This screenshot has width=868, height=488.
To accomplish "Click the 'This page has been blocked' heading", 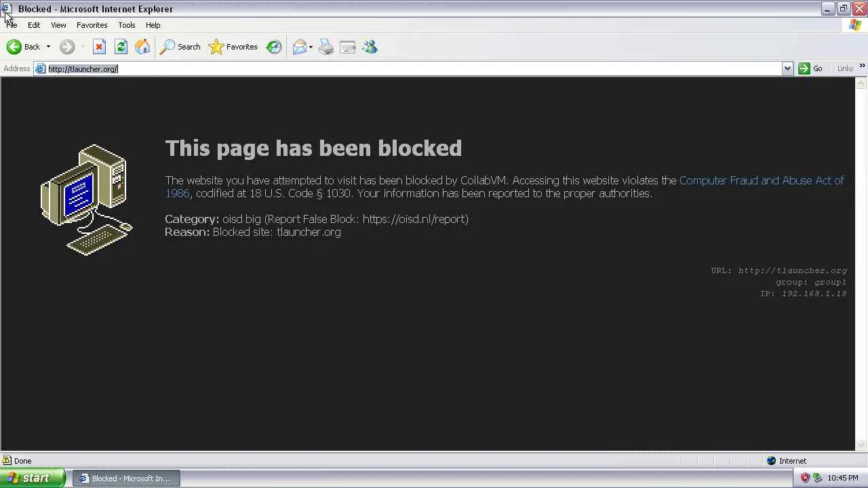I will point(313,148).
